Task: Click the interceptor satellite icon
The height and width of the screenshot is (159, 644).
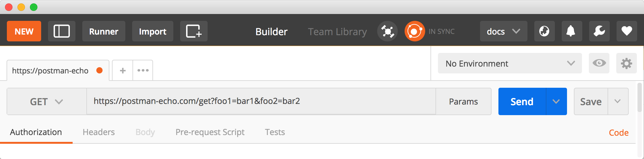Action: pyautogui.click(x=387, y=31)
